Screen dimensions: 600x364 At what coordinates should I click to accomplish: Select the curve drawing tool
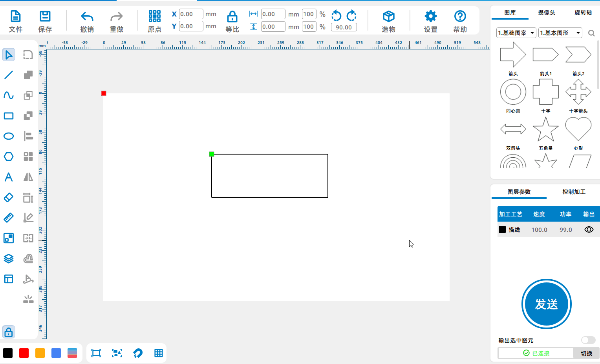point(9,95)
